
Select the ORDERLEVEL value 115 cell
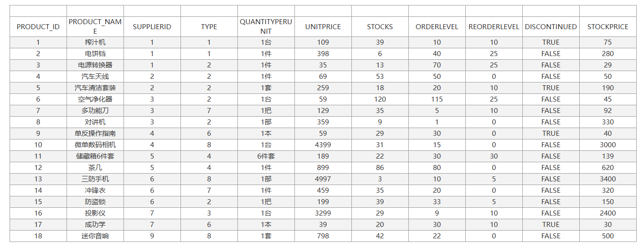[437, 99]
